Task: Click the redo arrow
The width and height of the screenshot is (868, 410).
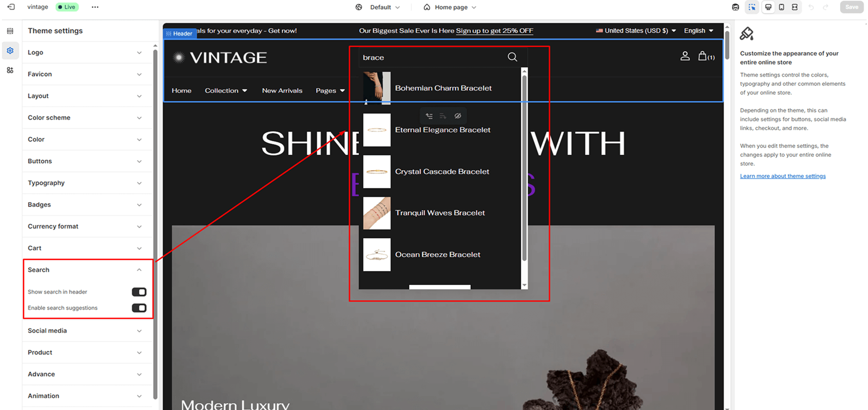Action: pyautogui.click(x=826, y=7)
